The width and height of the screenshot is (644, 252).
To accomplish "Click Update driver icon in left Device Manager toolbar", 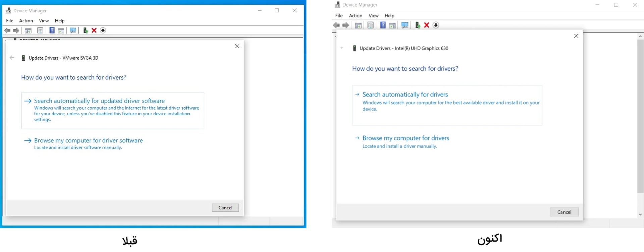I will click(85, 31).
